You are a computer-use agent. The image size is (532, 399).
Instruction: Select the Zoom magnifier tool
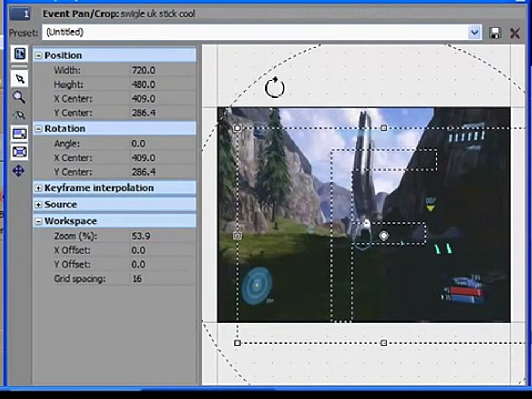[x=19, y=98]
